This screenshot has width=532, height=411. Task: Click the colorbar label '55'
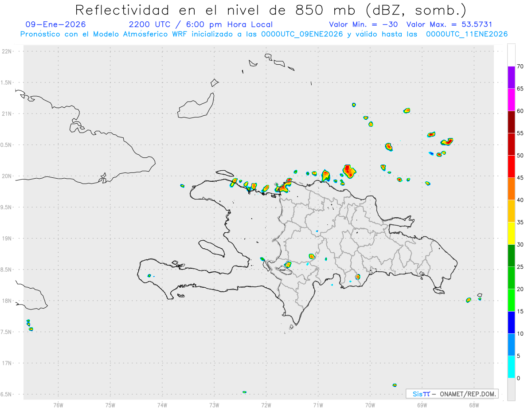(520, 133)
